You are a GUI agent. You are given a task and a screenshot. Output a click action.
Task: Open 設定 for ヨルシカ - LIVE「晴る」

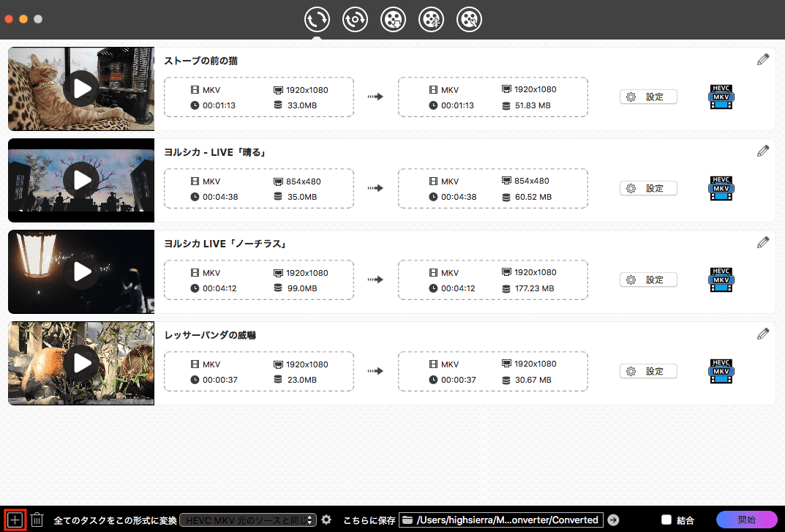pos(648,188)
